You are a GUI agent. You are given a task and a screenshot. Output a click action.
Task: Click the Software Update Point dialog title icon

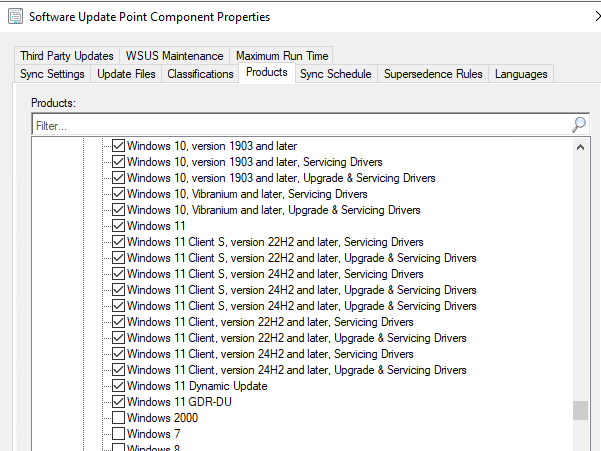click(x=15, y=16)
